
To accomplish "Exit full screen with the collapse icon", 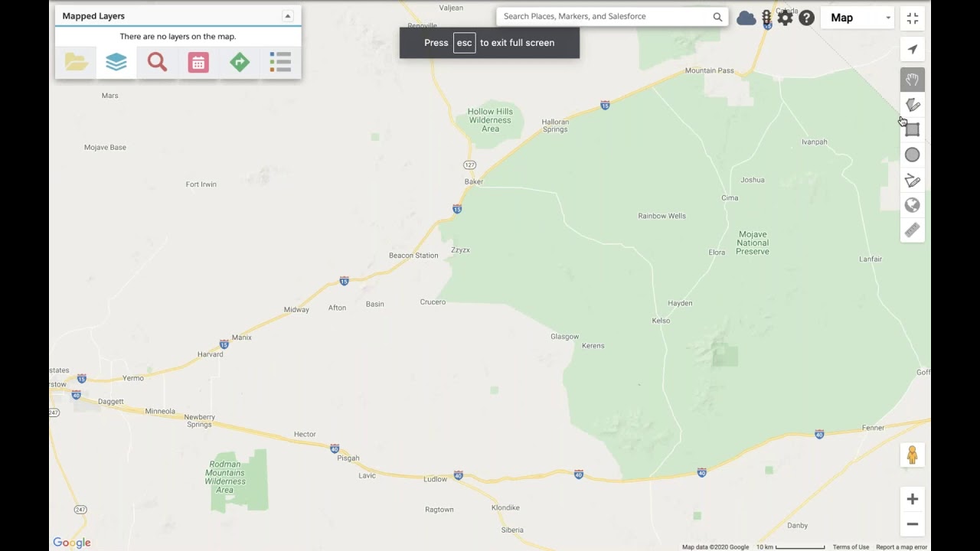I will pyautogui.click(x=913, y=18).
